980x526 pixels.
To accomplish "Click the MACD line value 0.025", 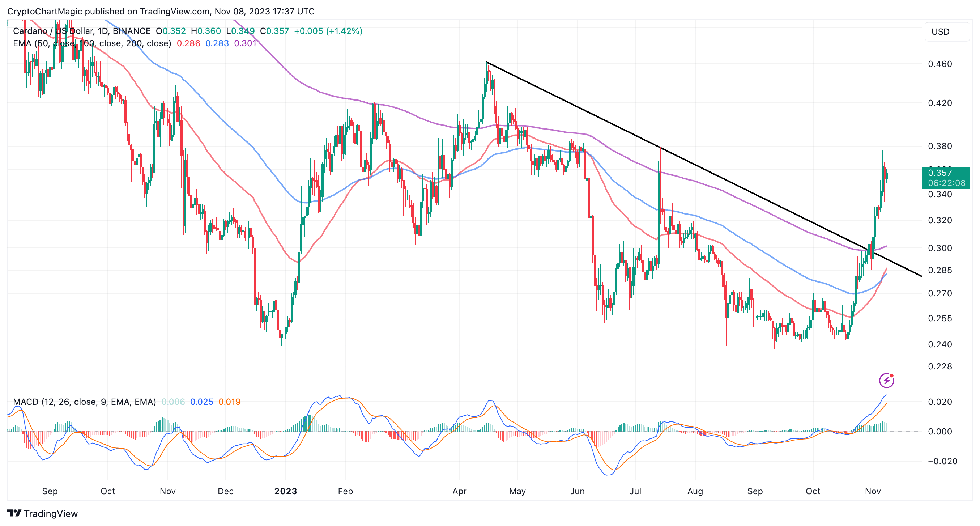I will coord(202,402).
